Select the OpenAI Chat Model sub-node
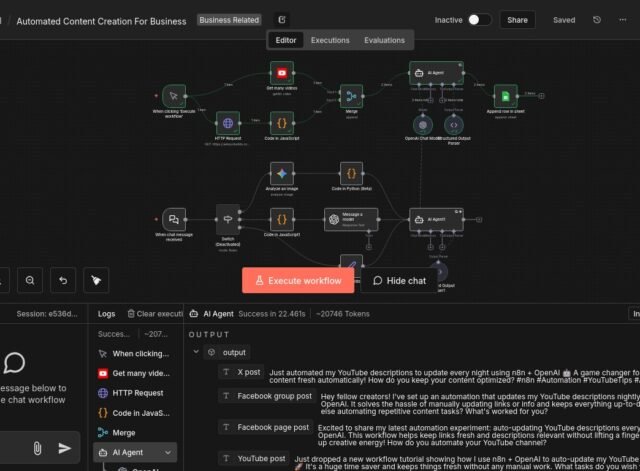640x471 pixels. coord(423,125)
